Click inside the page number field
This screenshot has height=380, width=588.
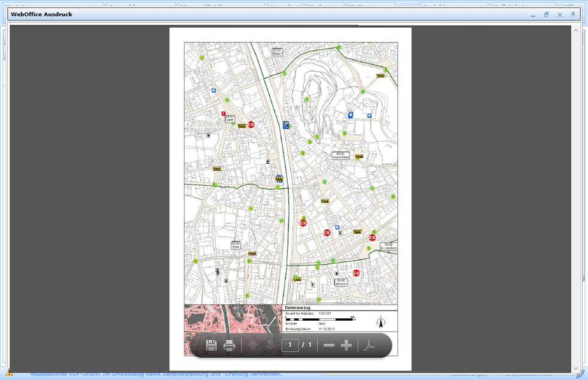(291, 345)
